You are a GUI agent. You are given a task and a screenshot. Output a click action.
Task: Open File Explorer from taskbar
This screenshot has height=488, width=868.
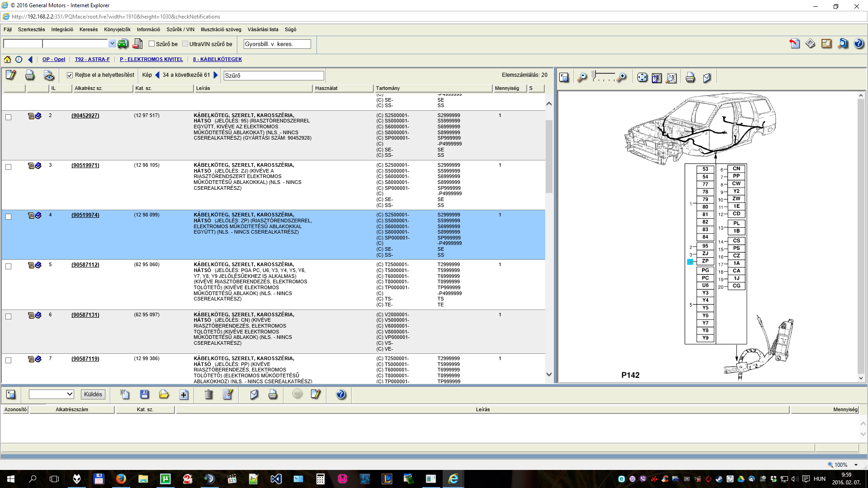pos(143,479)
